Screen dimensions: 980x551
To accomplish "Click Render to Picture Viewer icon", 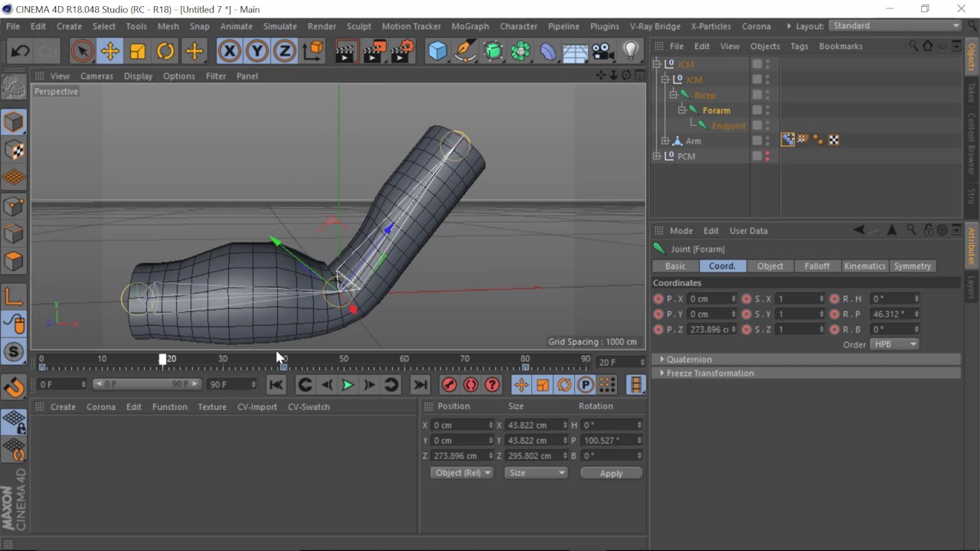I will 374,51.
